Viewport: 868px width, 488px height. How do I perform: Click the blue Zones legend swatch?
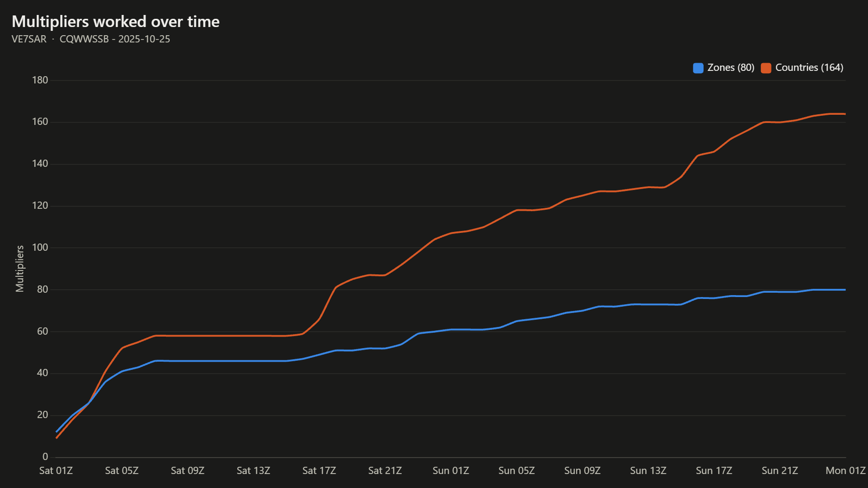point(698,68)
